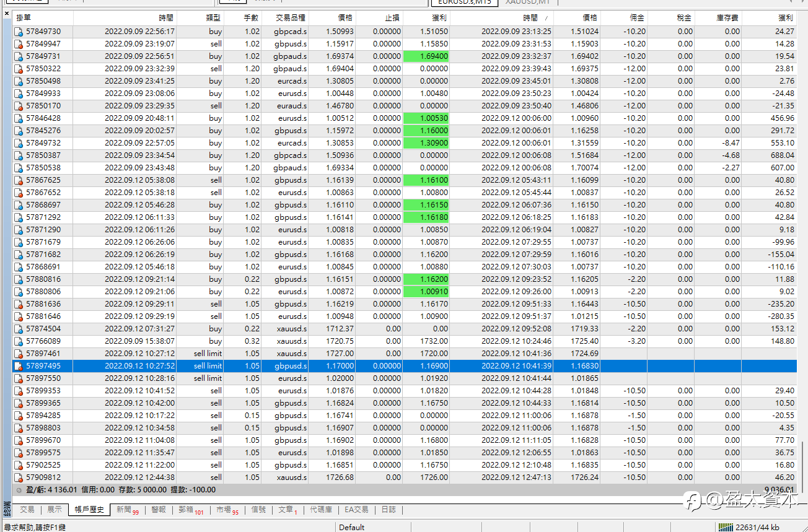The height and width of the screenshot is (532, 808).
Task: Sort by the 交易品種 column header
Action: pos(290,19)
